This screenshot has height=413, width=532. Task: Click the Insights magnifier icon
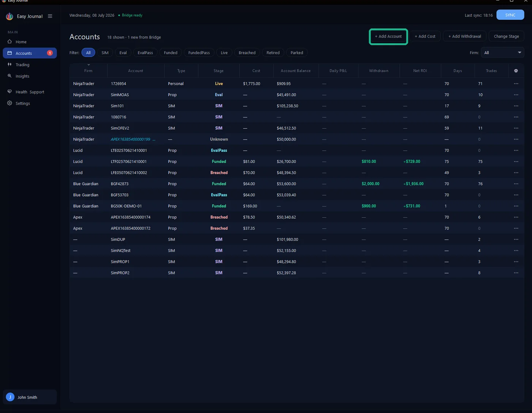tap(9, 76)
